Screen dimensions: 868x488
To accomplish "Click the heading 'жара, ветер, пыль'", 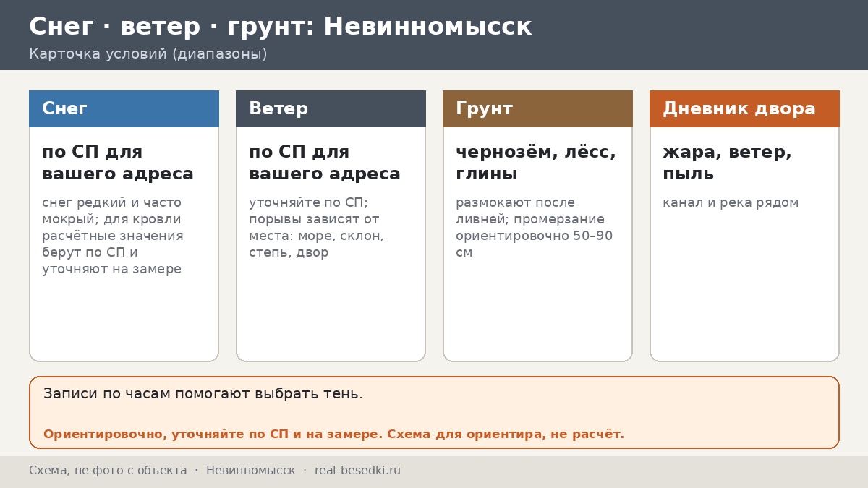I will tap(727, 163).
